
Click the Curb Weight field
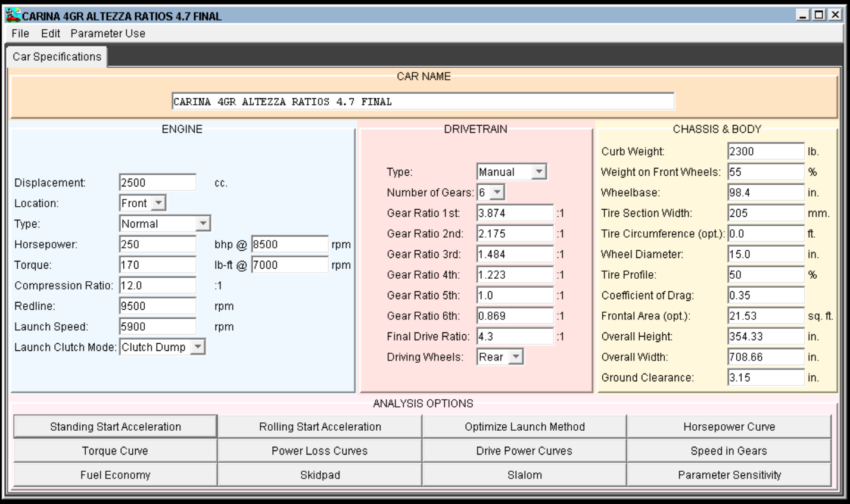point(766,151)
